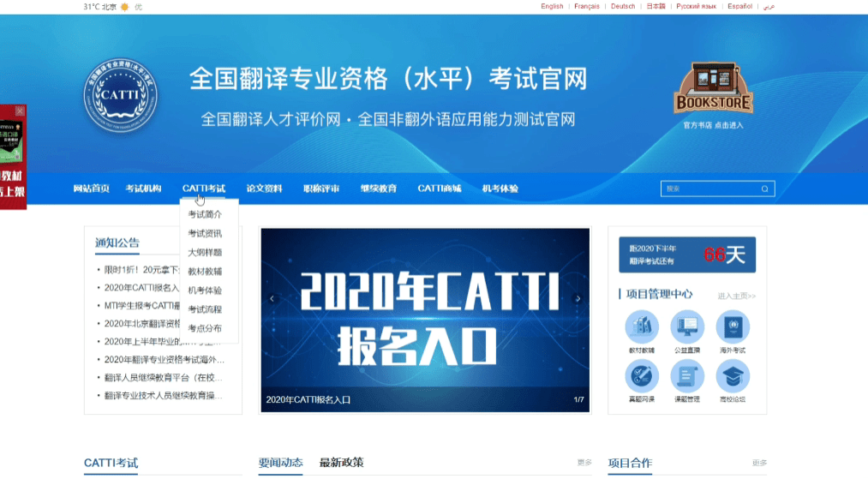Switch site language to Deutsch
The height and width of the screenshot is (479, 868).
coord(623,7)
